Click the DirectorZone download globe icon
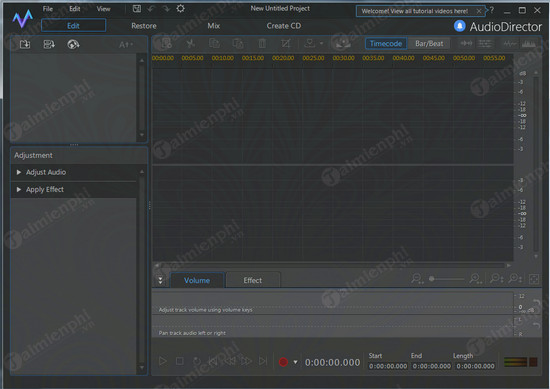 click(x=73, y=45)
